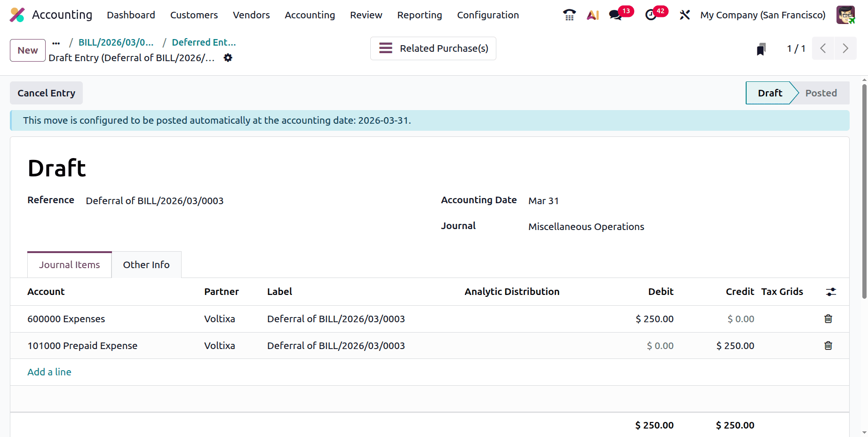The image size is (868, 437).
Task: Click label cell in Prepaid Expense row
Action: 336,346
